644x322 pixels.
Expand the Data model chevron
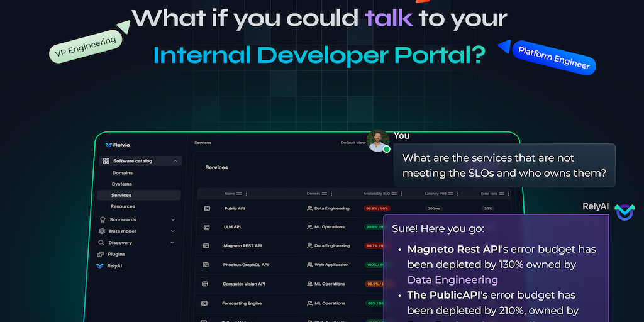(x=172, y=231)
